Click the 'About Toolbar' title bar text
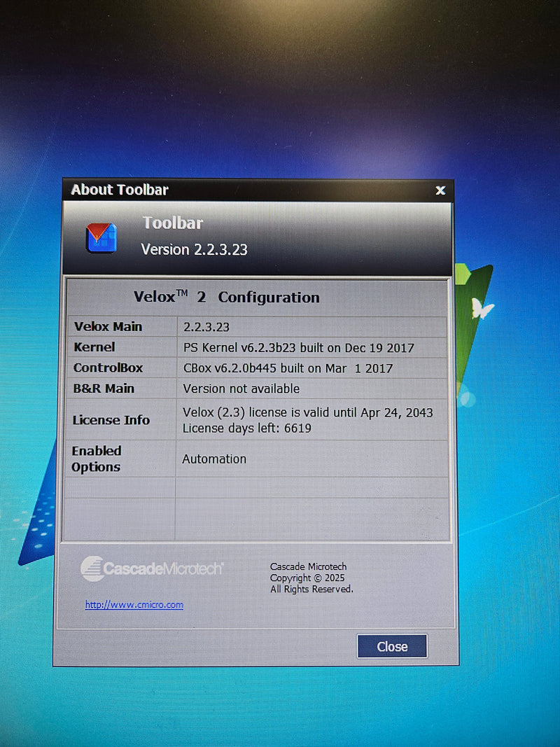 point(120,190)
